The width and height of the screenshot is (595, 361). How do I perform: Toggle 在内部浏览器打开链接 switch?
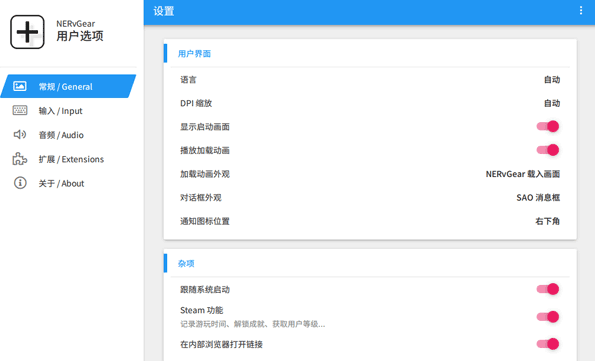click(x=548, y=344)
